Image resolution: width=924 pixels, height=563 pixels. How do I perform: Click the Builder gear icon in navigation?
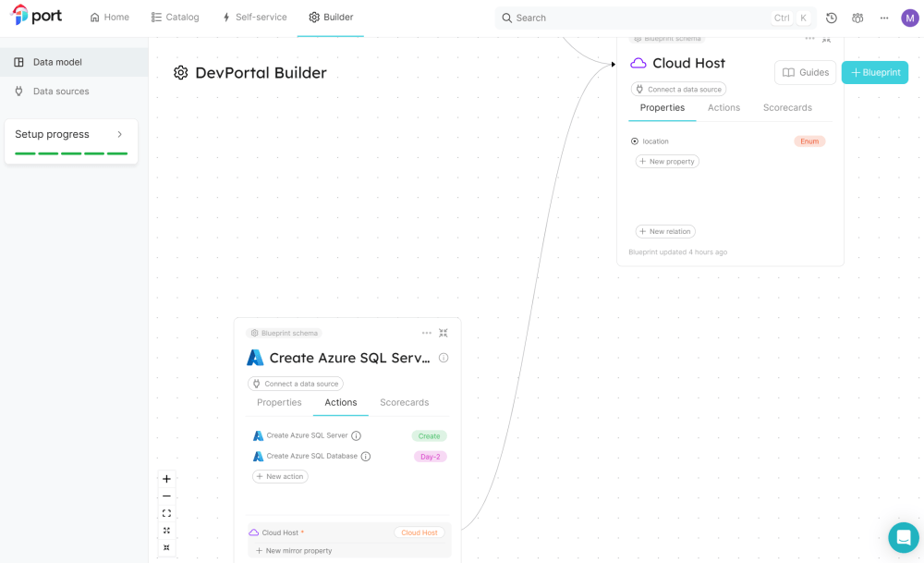[x=314, y=17]
